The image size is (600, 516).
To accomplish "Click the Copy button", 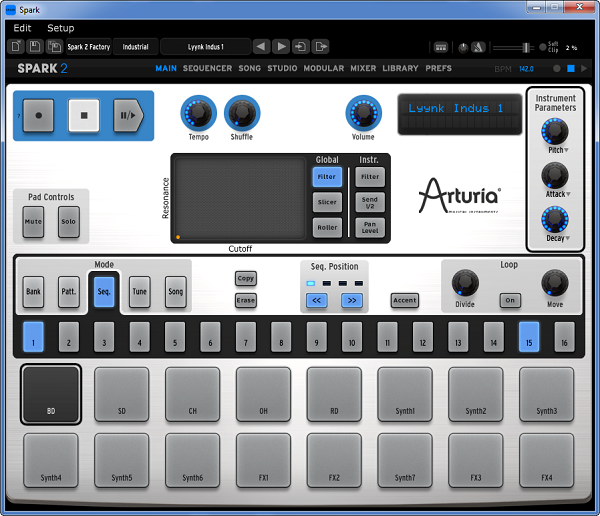I will click(x=246, y=278).
